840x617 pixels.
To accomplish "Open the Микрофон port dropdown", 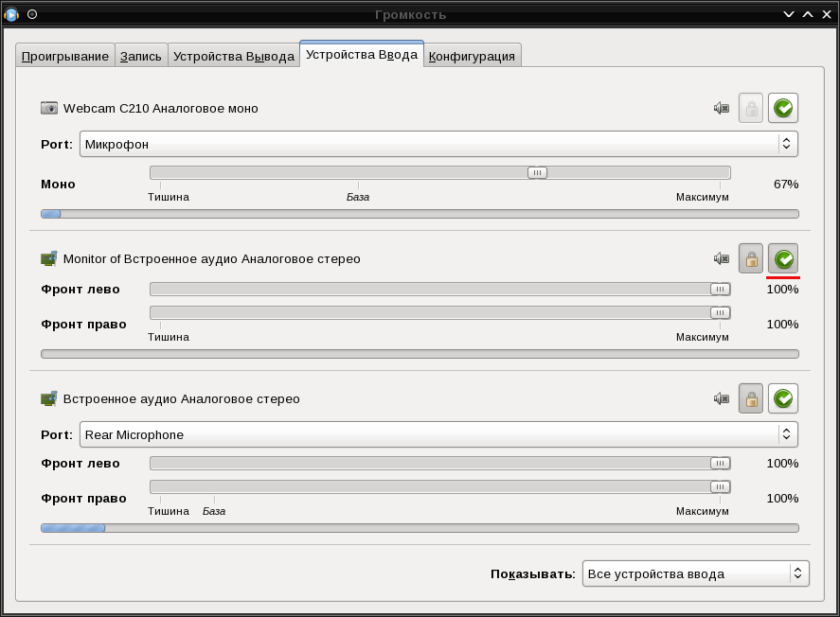I will point(438,144).
